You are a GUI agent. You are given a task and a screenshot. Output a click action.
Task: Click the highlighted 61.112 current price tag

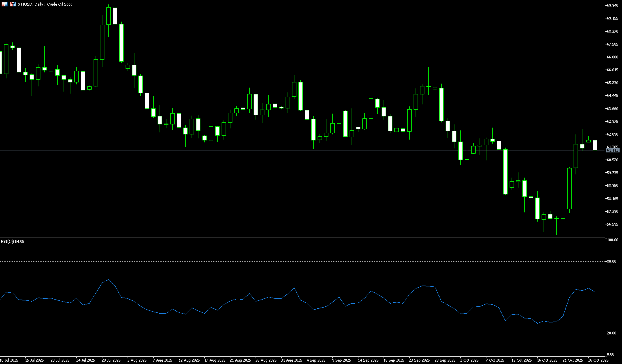[613, 150]
